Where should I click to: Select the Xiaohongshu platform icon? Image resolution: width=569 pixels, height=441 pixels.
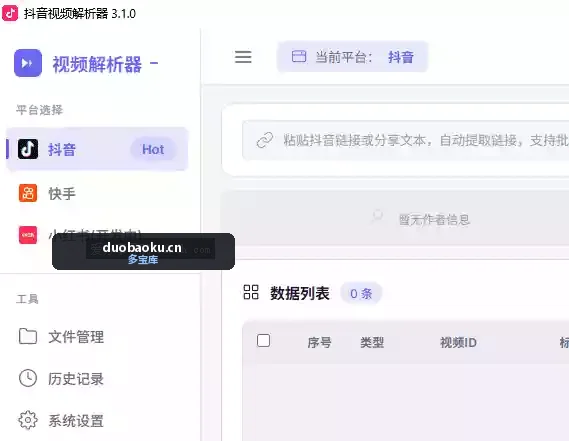28,235
